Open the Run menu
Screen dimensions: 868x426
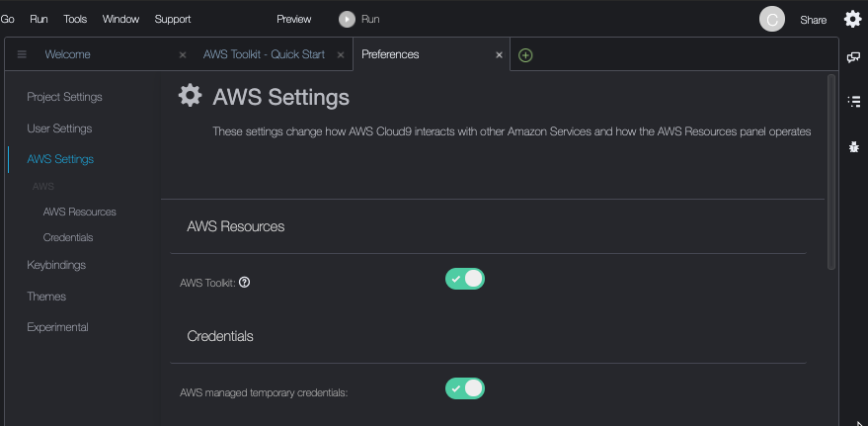click(39, 19)
